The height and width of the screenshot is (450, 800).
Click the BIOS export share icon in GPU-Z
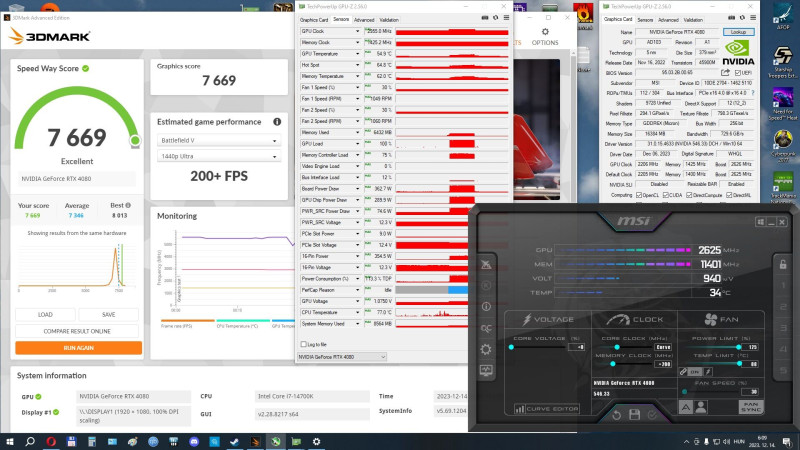tap(725, 72)
